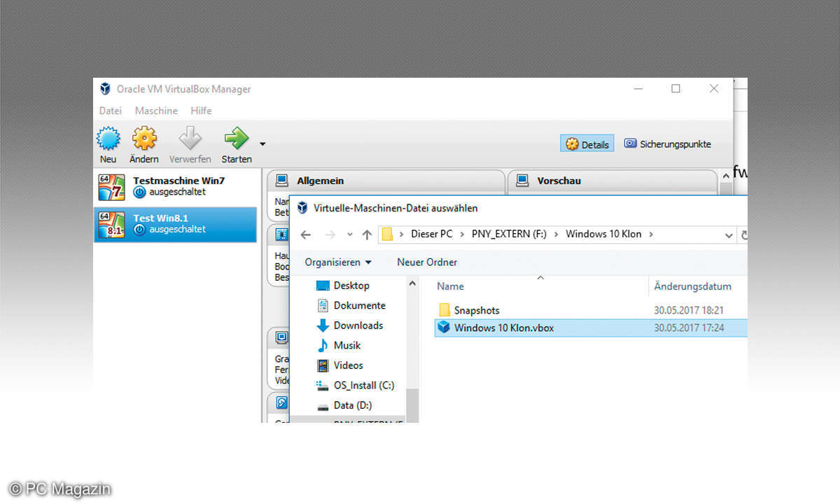This screenshot has width=840, height=504.
Task: Expand the chevron after PNY_EXTERN (F:)
Action: [x=556, y=234]
